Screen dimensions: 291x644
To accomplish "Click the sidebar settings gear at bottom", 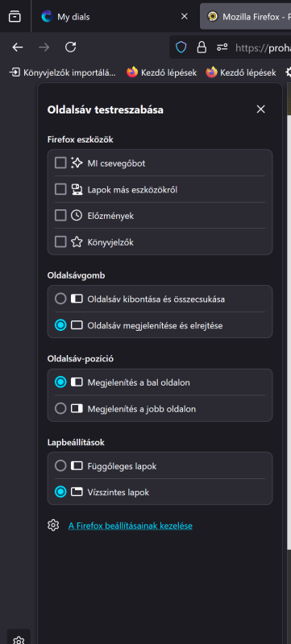I will coord(19,640).
